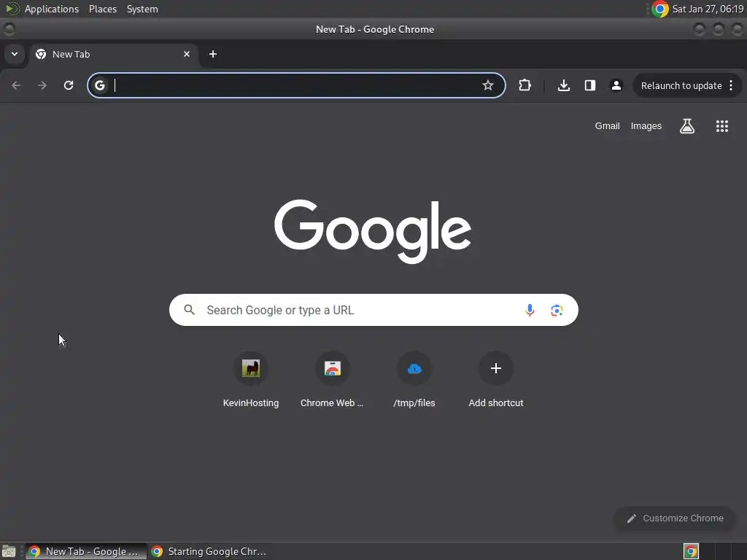Open the Applications menu

[52, 9]
